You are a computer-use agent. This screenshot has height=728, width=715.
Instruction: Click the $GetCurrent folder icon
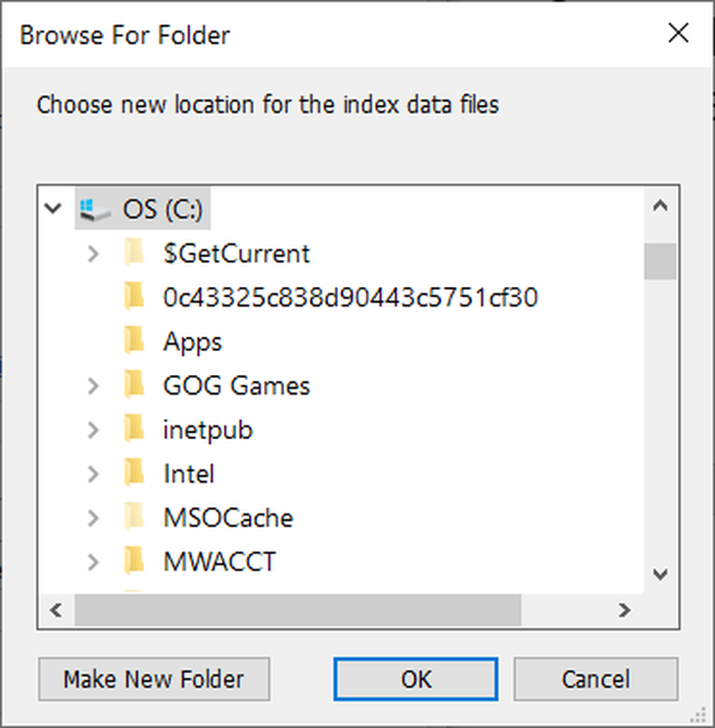(x=135, y=253)
